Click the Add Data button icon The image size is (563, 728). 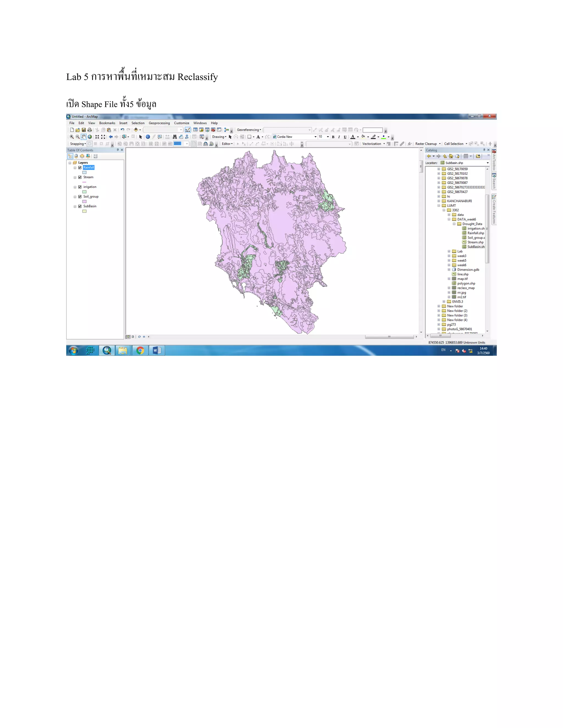point(136,130)
